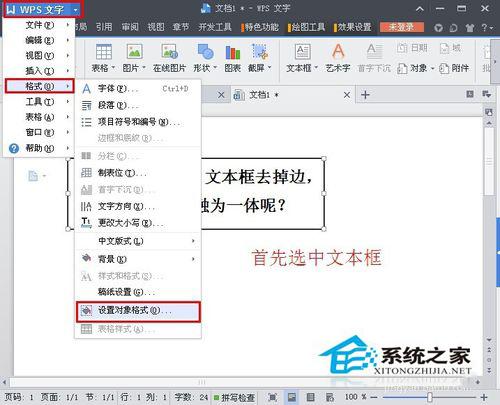This screenshot has width=500, height=405.
Task: Open the 文件(F) menu item
Action: tap(39, 25)
